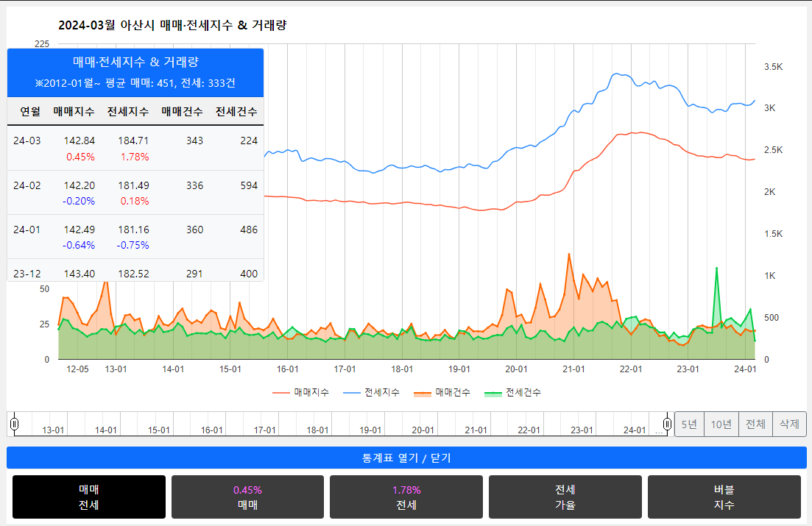Select the 5년 range button
This screenshot has width=812, height=526.
tap(689, 424)
